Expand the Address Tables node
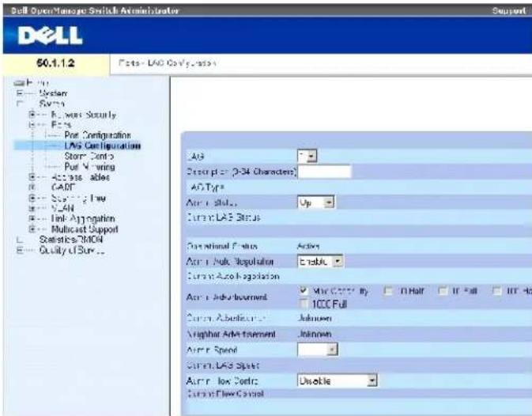 tap(32, 177)
